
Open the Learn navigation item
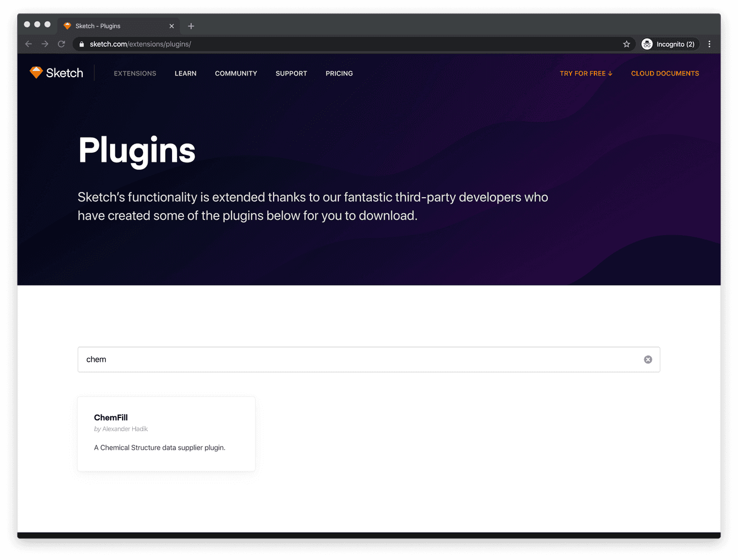(185, 73)
